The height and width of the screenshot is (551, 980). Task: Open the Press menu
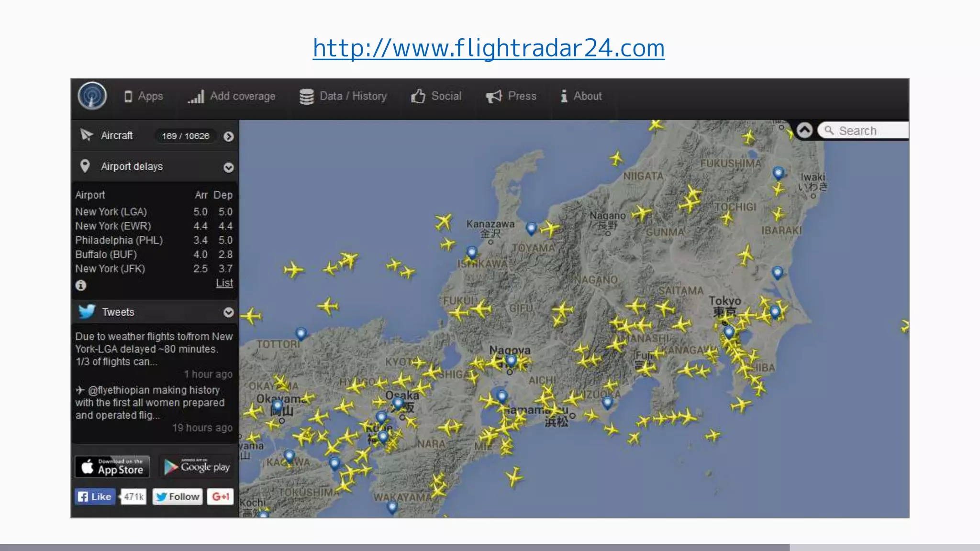point(511,96)
